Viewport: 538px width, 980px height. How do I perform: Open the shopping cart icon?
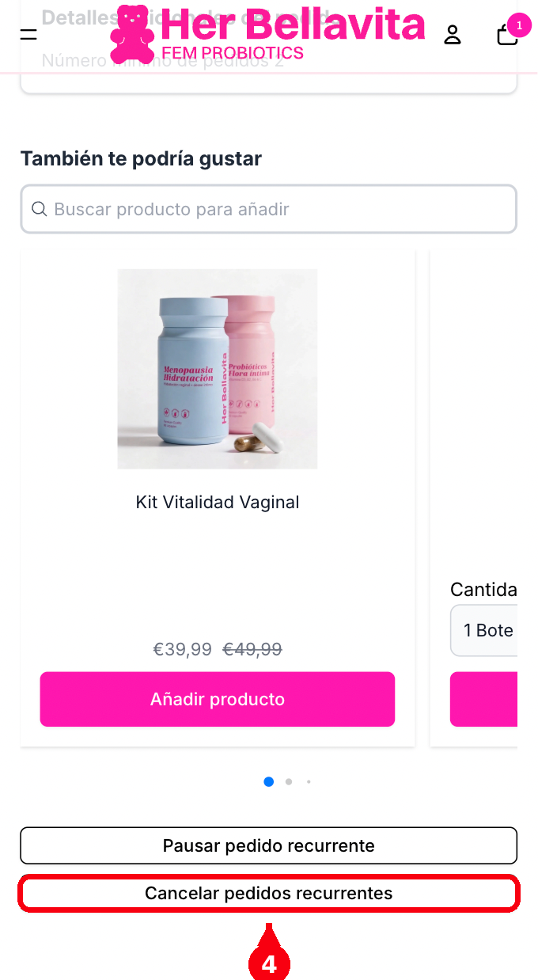click(507, 35)
